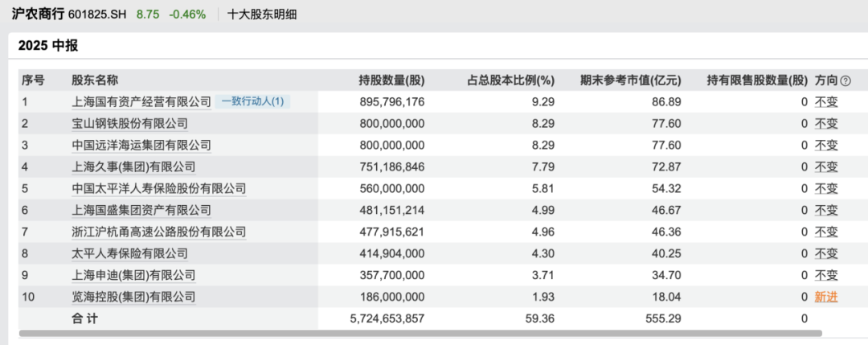Click the orange 新进 direction link
The height and width of the screenshot is (345, 868).
(x=826, y=297)
